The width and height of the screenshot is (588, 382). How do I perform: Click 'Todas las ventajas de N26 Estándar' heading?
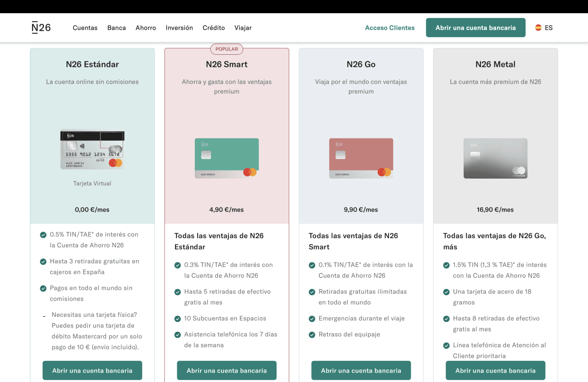[219, 241]
